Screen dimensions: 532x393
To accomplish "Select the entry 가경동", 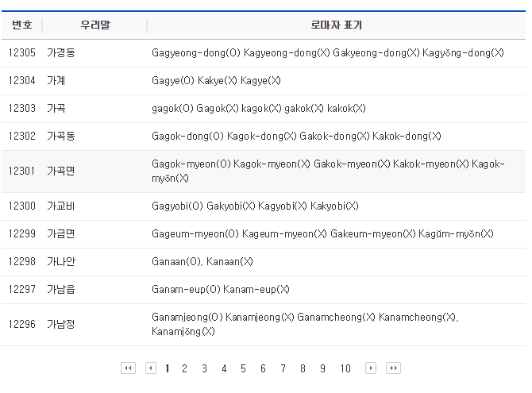I will (60, 53).
